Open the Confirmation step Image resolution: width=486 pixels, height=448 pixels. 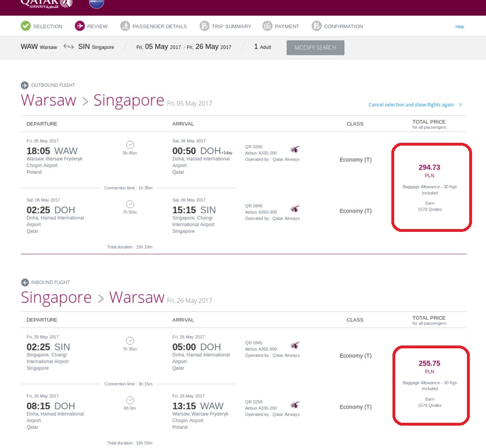coord(343,26)
